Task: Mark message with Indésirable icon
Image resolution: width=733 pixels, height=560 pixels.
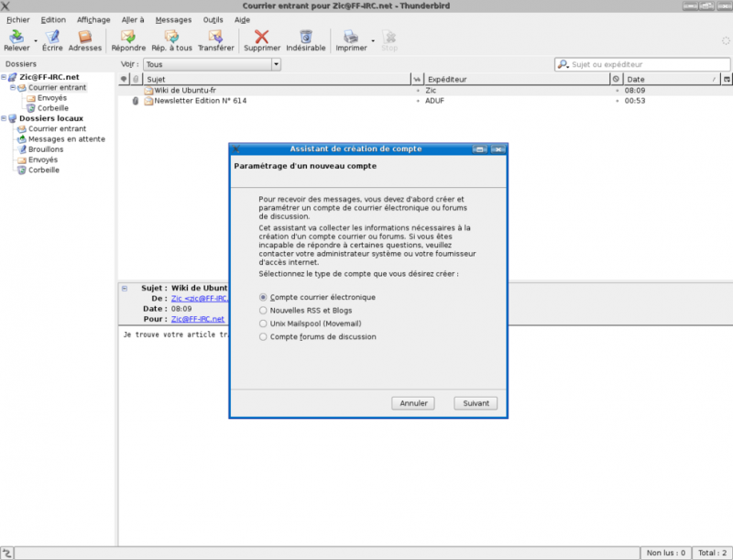Action: click(x=305, y=38)
